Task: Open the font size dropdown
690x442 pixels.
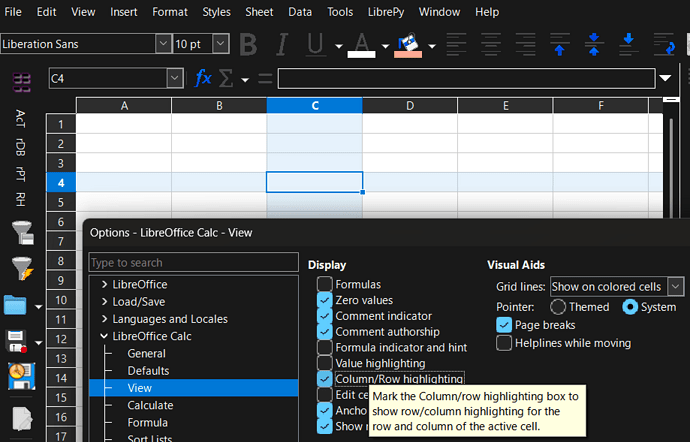Action: click(x=221, y=44)
